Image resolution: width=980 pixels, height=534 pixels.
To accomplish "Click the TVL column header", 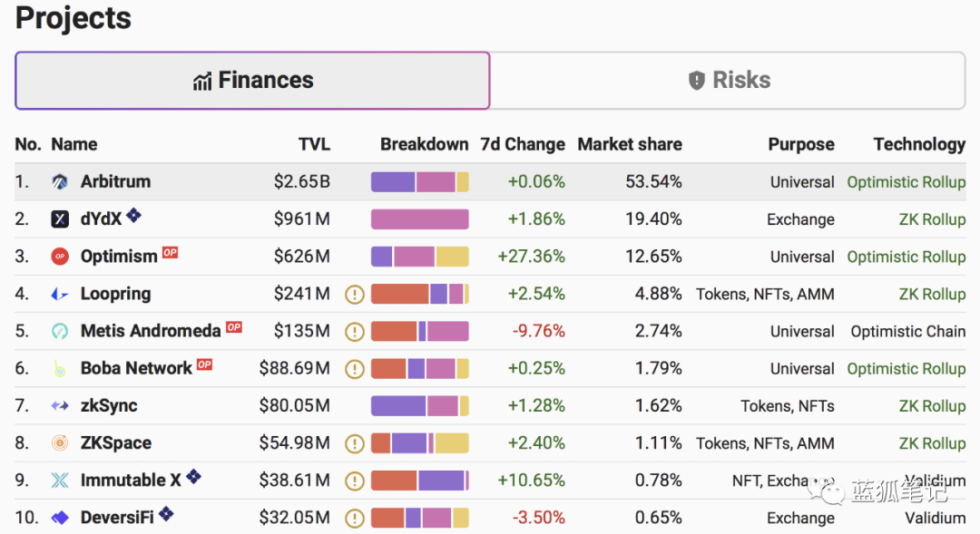I will point(314,144).
